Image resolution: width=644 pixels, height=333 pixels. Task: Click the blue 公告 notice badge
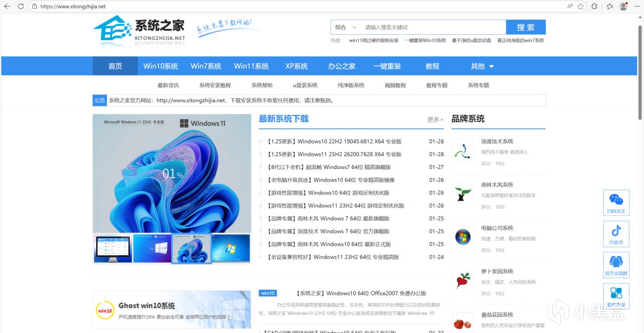[x=100, y=100]
